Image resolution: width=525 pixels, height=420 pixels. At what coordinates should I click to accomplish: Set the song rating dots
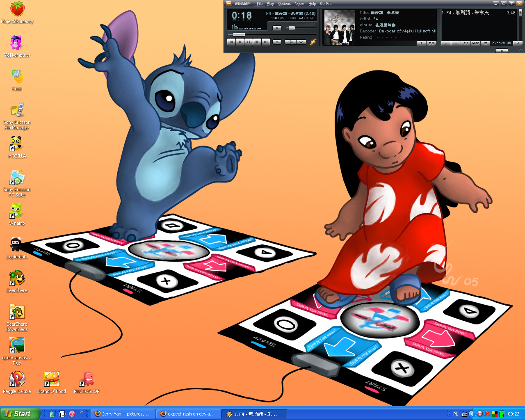(x=387, y=37)
